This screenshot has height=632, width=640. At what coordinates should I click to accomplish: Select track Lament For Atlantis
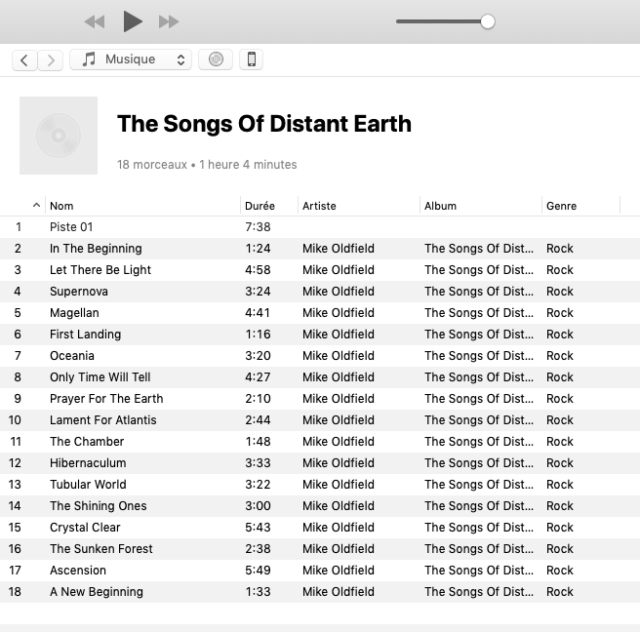[x=320, y=420]
